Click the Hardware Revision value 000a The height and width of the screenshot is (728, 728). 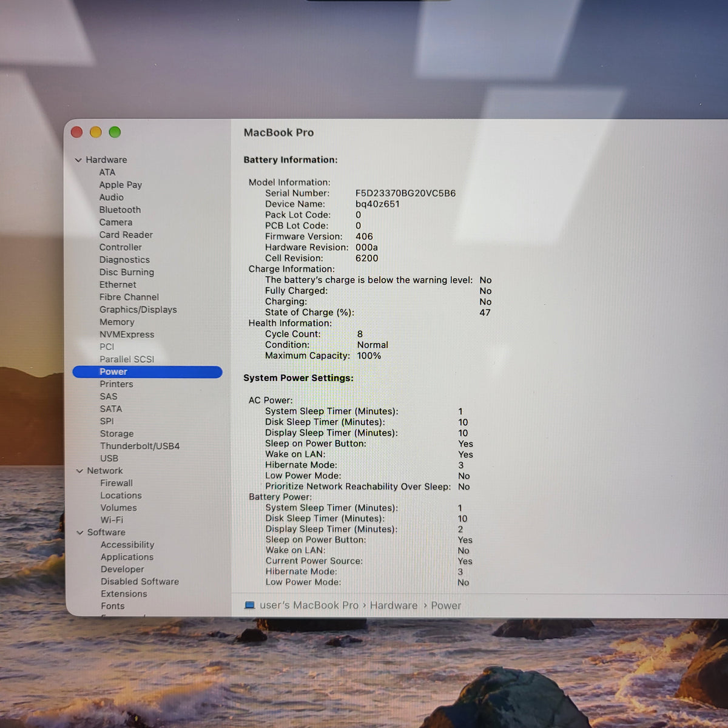click(x=366, y=248)
